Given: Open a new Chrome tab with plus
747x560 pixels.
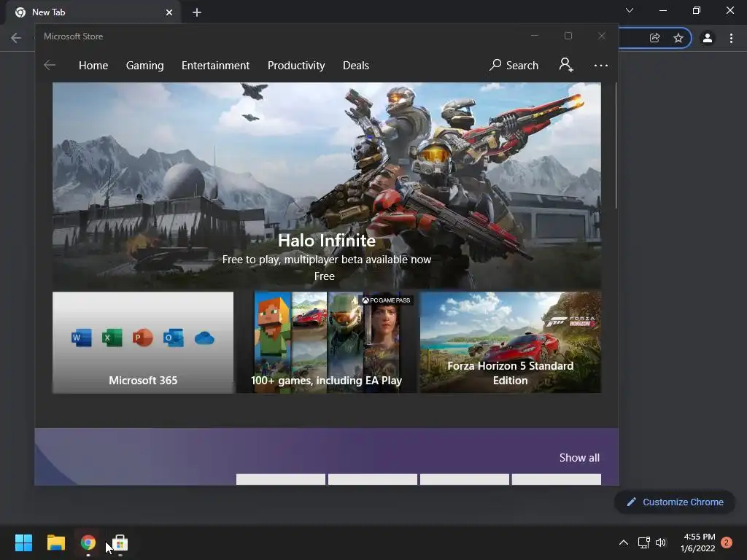Looking at the screenshot, I should [197, 12].
